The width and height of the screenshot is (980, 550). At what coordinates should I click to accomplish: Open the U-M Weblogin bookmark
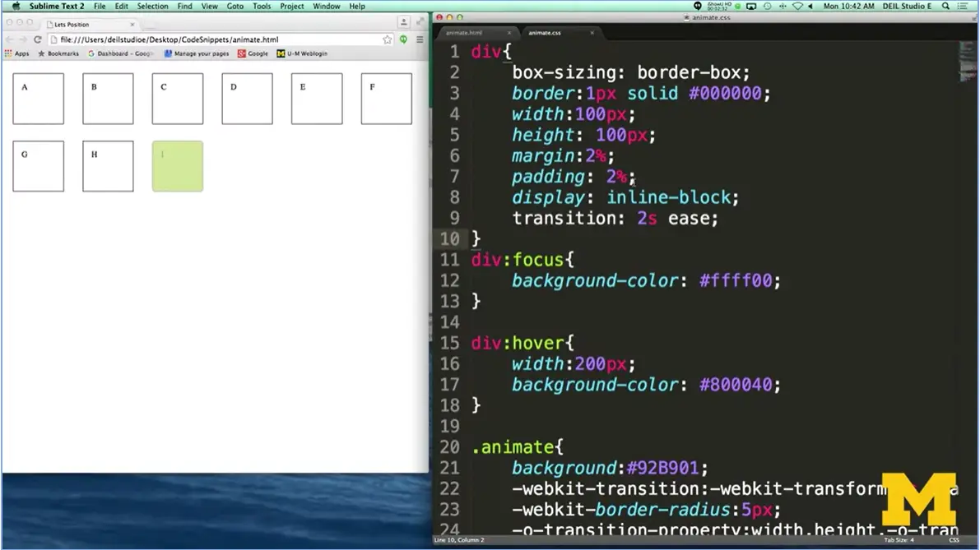click(302, 53)
